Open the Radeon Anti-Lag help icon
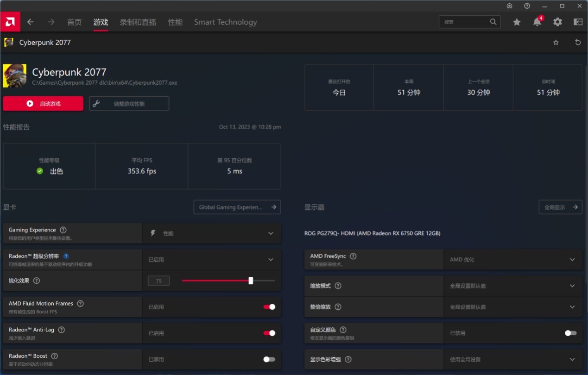588x375 pixels. click(x=61, y=330)
